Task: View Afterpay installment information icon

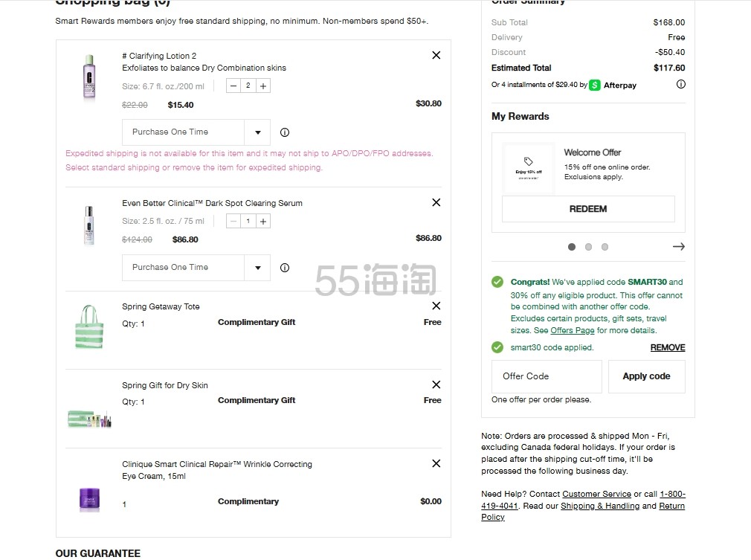Action: tap(680, 84)
